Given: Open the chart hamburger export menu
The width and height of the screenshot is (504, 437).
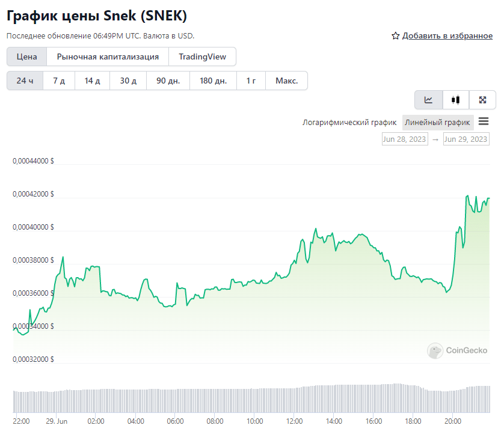Looking at the screenshot, I should point(484,121).
